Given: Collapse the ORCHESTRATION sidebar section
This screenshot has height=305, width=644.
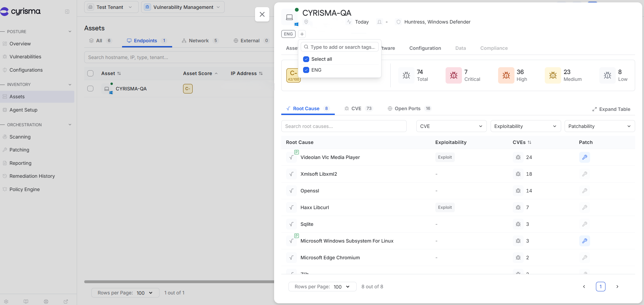Looking at the screenshot, I should click(70, 125).
